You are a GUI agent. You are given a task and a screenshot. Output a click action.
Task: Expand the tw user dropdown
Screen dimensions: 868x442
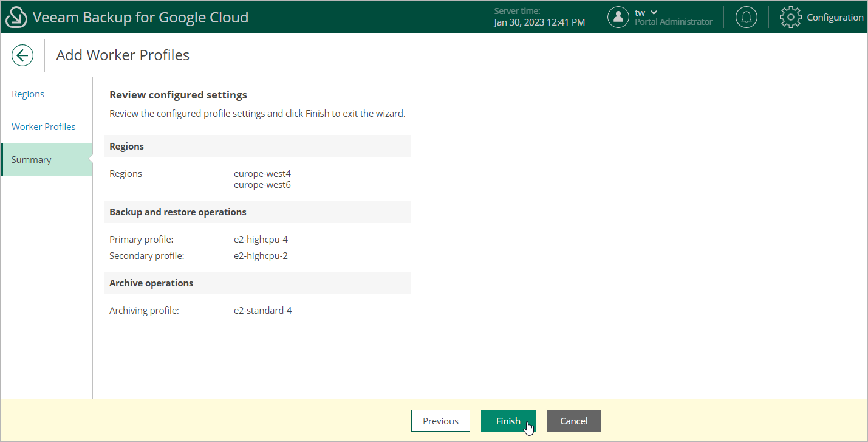click(x=646, y=12)
